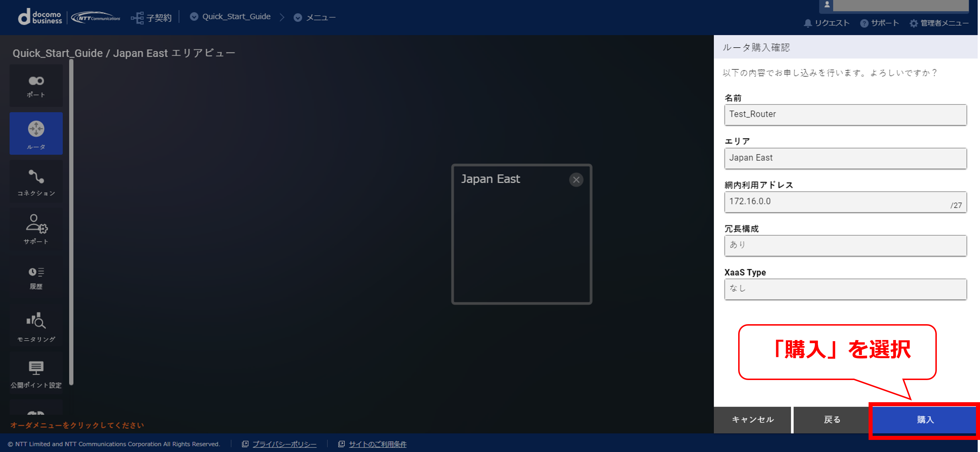This screenshot has width=980, height=452.
Task: Open the 公開ポイント設定 sidebar icon
Action: coord(36,373)
